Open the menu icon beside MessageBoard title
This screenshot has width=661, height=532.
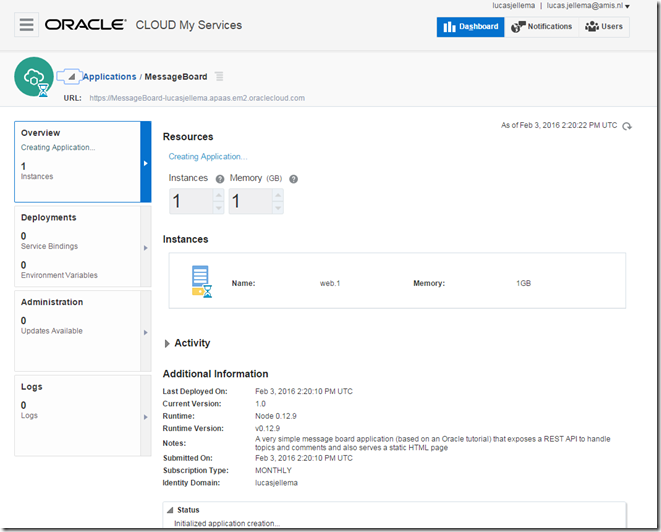[x=220, y=77]
